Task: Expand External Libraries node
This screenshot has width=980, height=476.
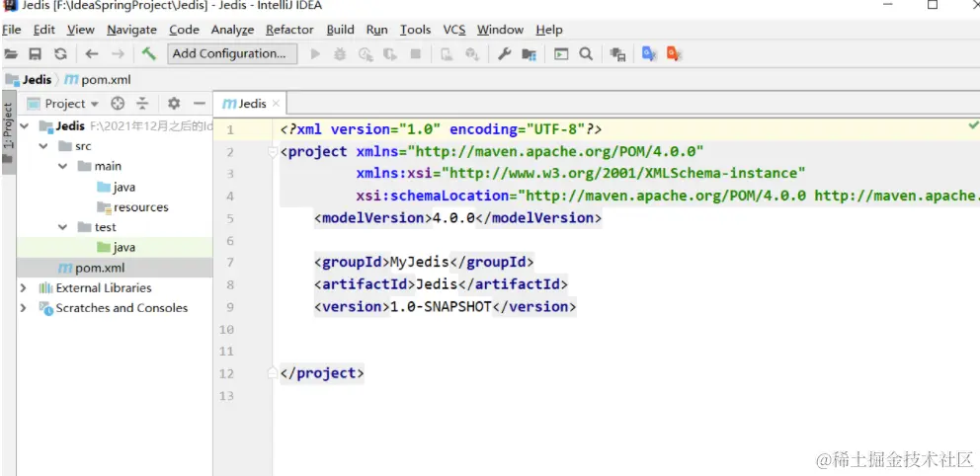Action: click(x=24, y=288)
